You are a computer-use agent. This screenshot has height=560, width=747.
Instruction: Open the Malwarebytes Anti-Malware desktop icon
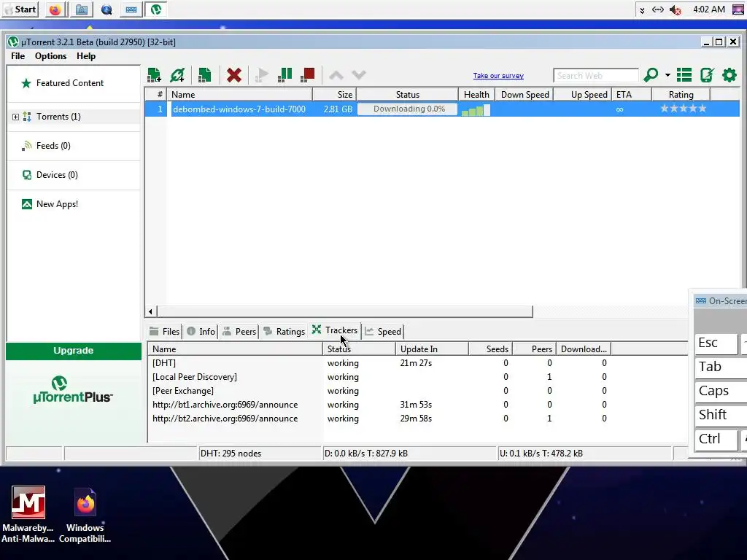click(x=28, y=514)
